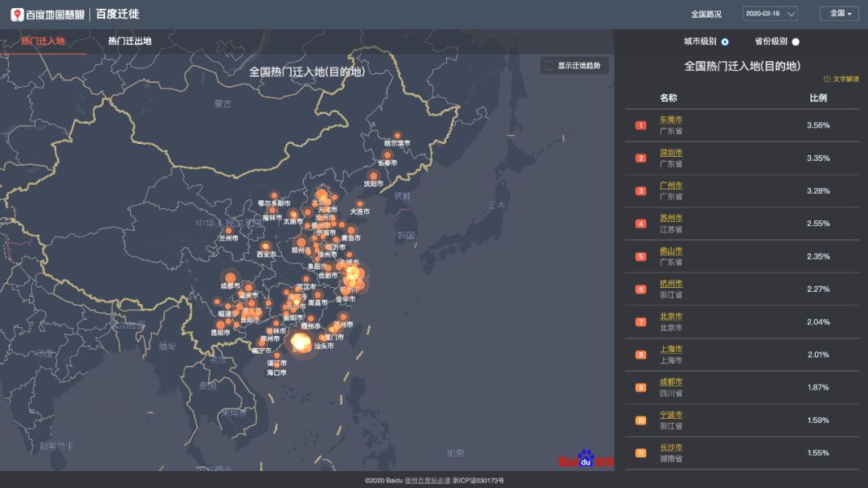The image size is (868, 488).
Task: Click the 文字解读 help icon
Action: click(x=827, y=80)
